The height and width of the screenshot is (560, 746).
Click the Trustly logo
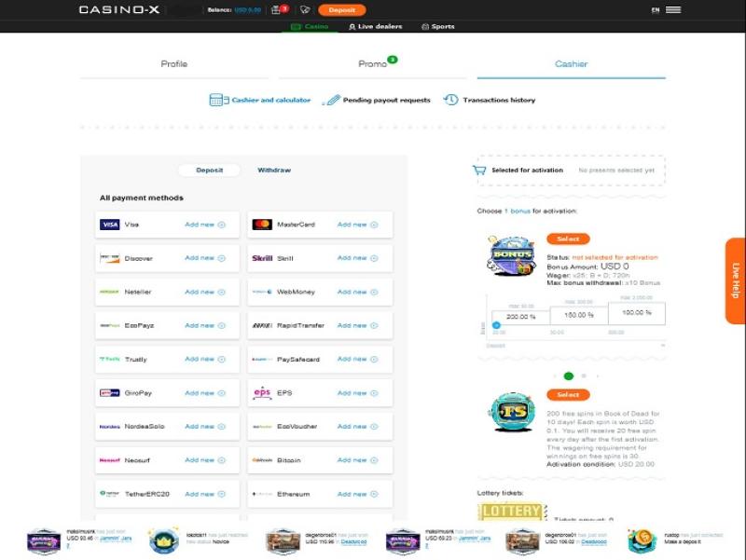click(109, 359)
